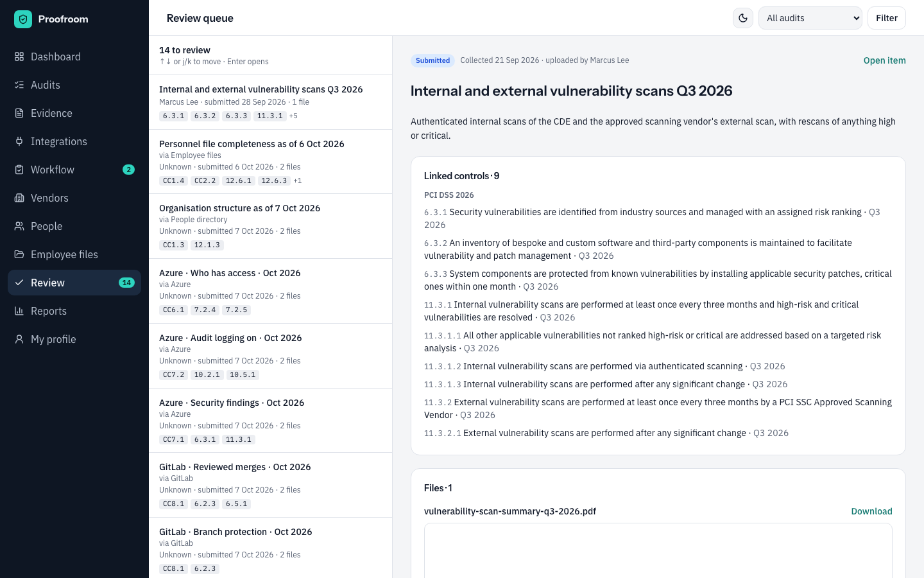
Task: Click the +5 more controls tag
Action: [x=293, y=116]
